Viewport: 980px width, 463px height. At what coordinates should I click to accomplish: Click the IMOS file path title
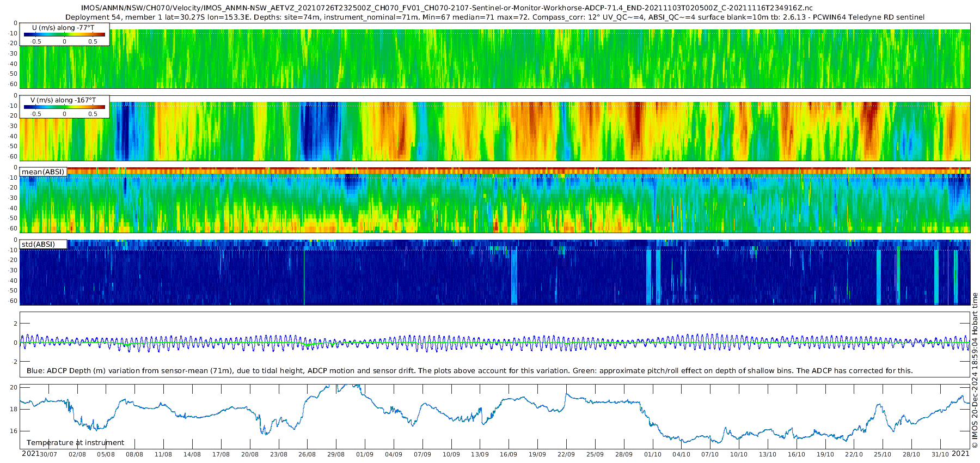pos(446,8)
